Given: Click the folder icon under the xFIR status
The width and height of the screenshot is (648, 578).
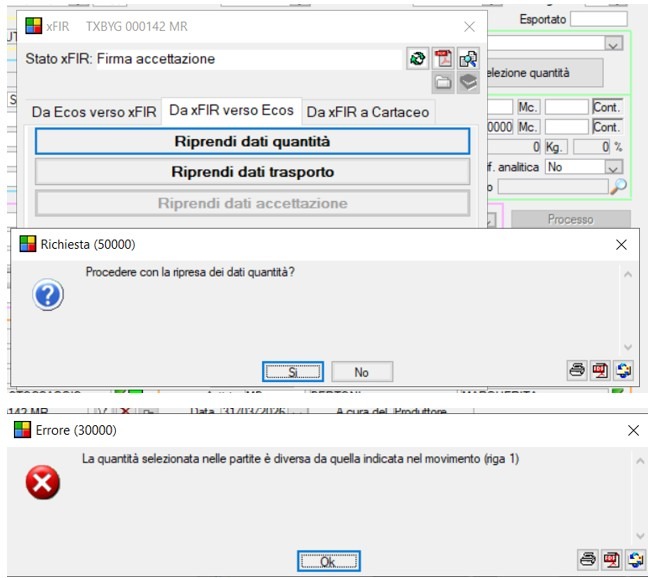Looking at the screenshot, I should [443, 83].
